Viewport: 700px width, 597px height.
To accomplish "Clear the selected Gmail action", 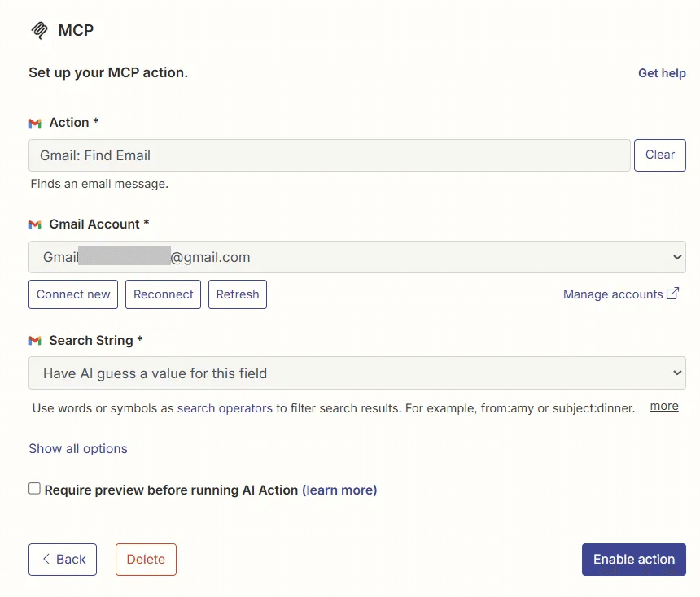I will [x=659, y=155].
